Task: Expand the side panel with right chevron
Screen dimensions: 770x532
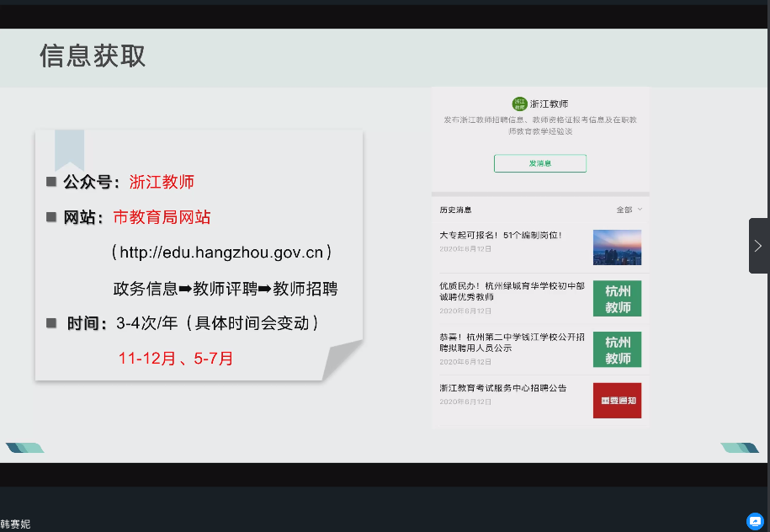Action: pos(758,246)
